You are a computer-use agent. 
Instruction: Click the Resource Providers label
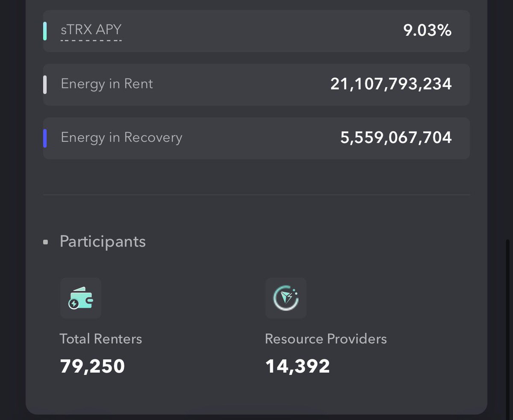point(326,339)
